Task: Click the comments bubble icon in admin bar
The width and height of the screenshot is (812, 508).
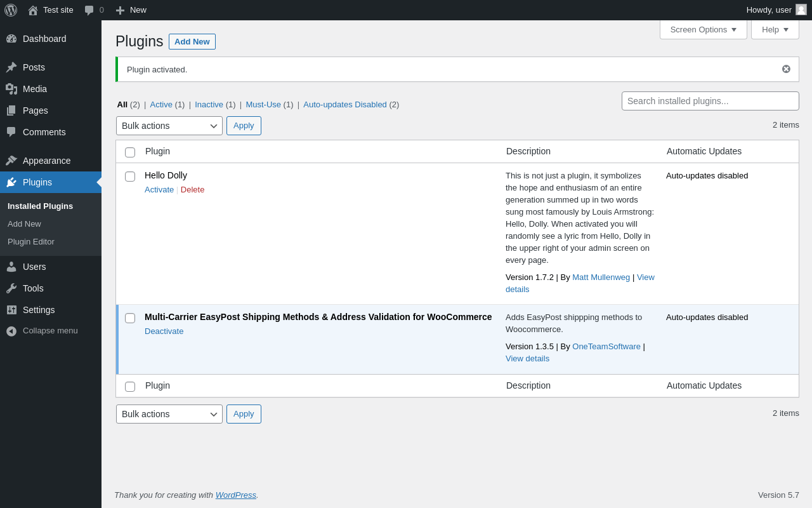Action: pyautogui.click(x=89, y=10)
